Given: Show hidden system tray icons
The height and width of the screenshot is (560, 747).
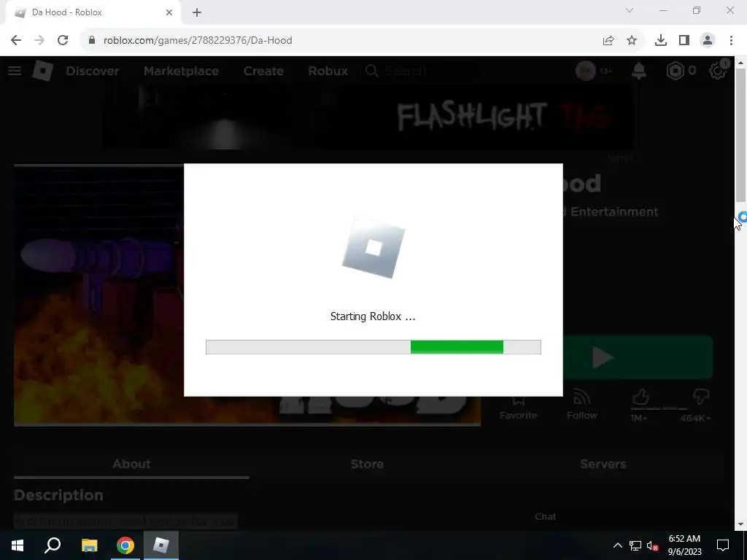Looking at the screenshot, I should pos(617,545).
